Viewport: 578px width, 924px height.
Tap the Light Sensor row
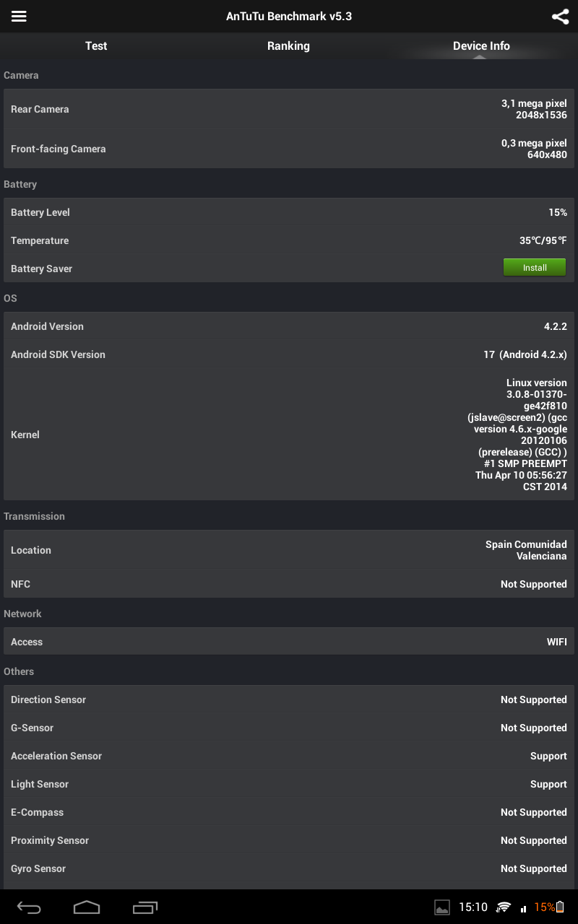(289, 784)
